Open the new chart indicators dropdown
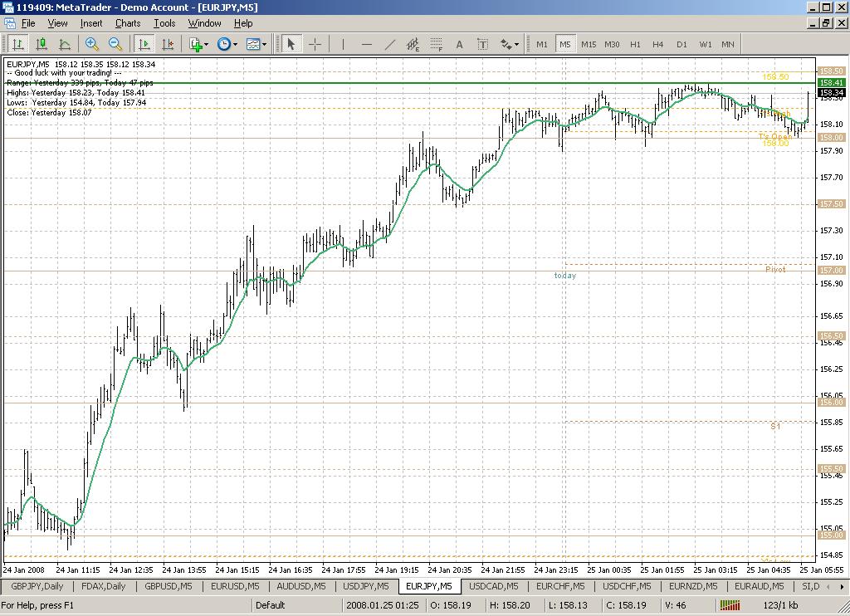Screen dimensions: 850x616 pyautogui.click(x=199, y=44)
